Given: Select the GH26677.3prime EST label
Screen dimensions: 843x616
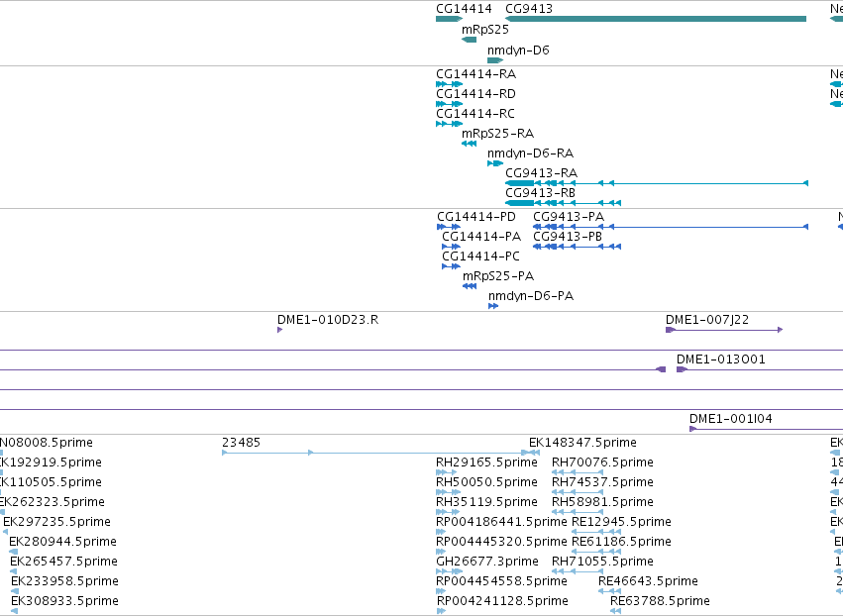Looking at the screenshot, I should [487, 562].
